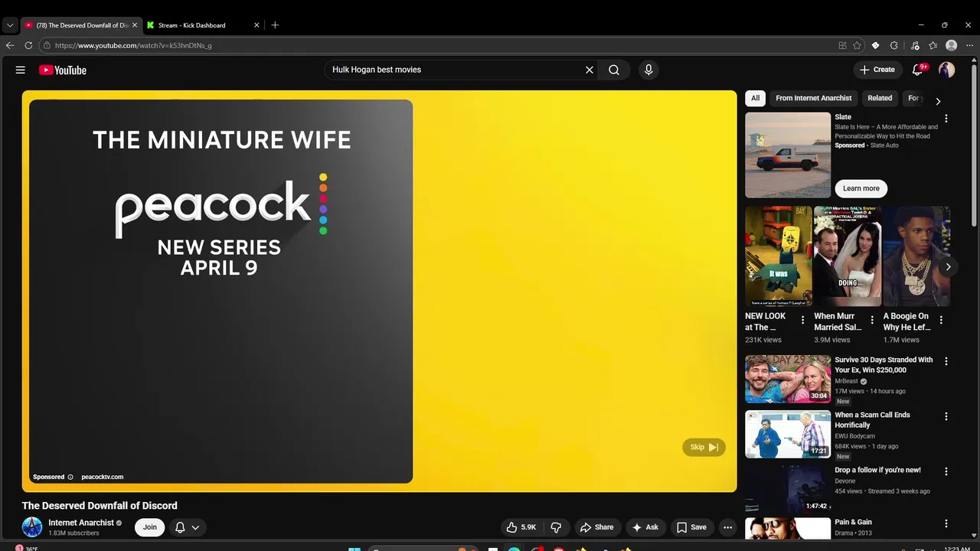Open the When Murr Married Sal short
The height and width of the screenshot is (551, 980).
(x=848, y=256)
